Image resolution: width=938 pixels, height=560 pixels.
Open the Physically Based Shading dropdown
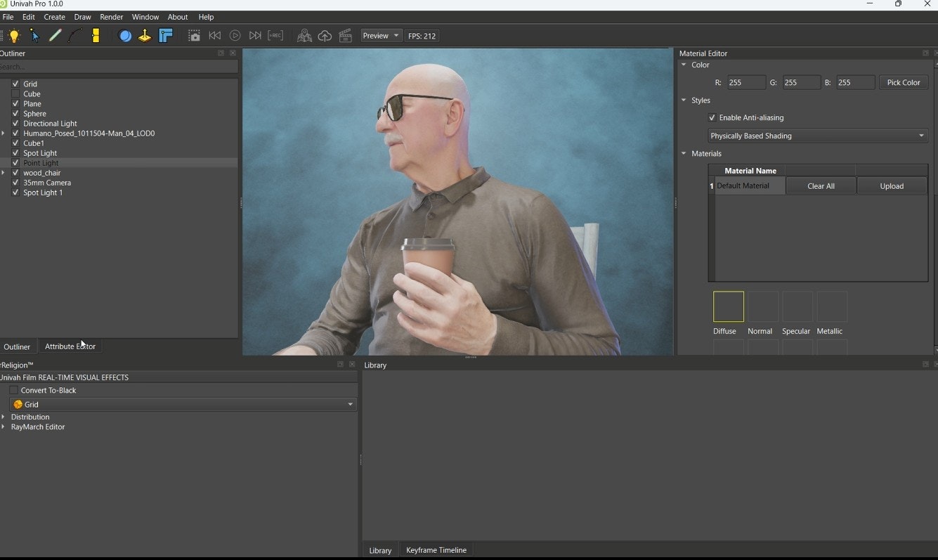point(818,136)
